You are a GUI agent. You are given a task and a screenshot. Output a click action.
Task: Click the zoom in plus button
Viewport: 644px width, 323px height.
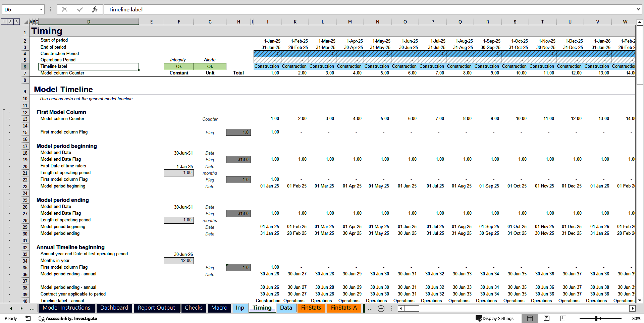tap(625, 318)
